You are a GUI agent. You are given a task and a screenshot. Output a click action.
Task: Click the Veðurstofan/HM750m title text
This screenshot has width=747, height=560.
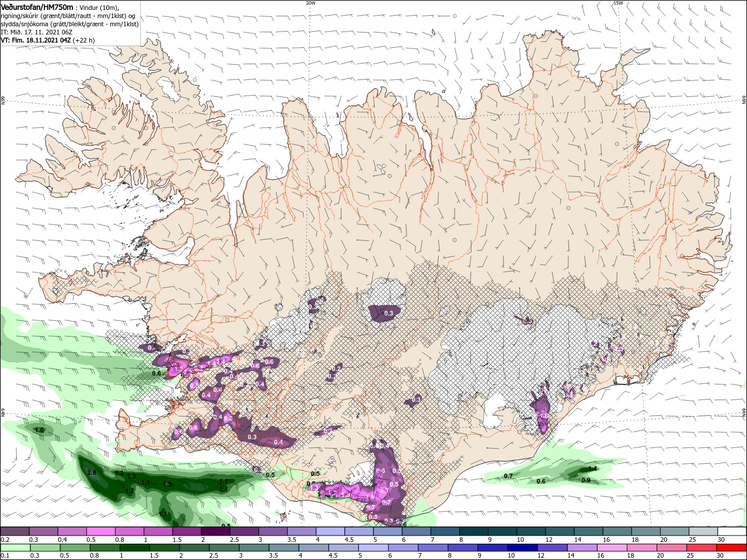[x=37, y=7]
